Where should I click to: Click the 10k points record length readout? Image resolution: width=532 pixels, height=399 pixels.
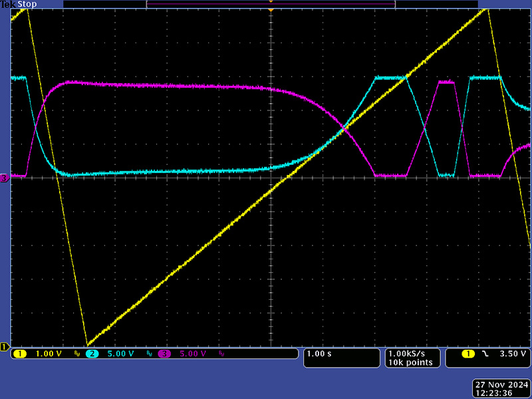[x=410, y=362]
